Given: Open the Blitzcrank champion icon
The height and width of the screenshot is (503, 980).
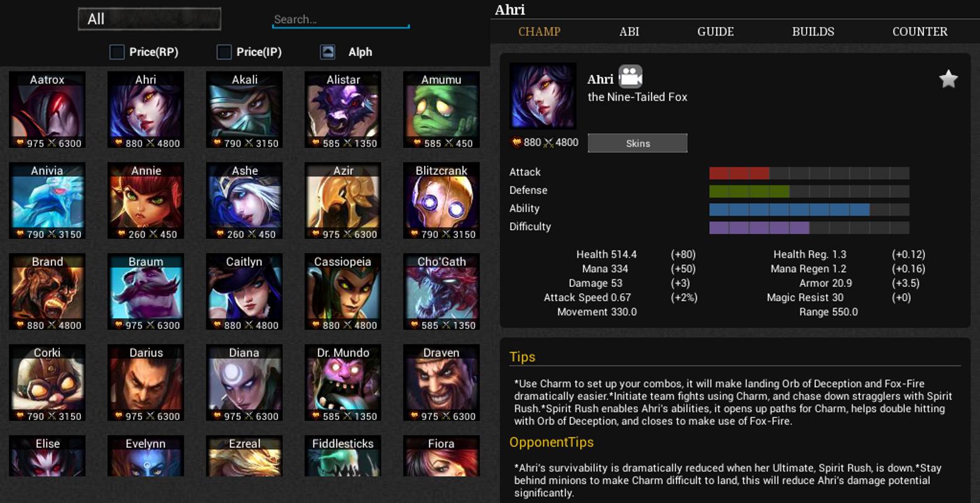Looking at the screenshot, I should [442, 201].
